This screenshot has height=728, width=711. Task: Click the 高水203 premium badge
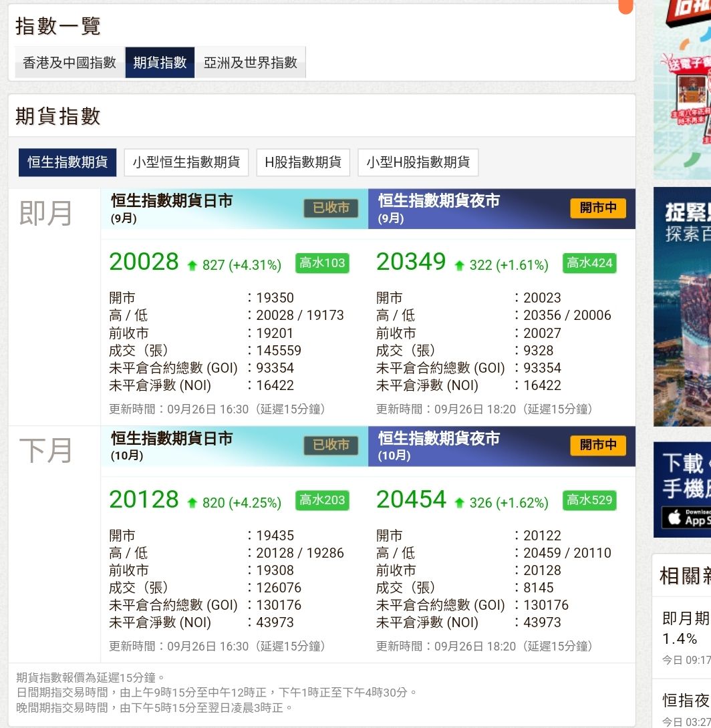[x=322, y=500]
